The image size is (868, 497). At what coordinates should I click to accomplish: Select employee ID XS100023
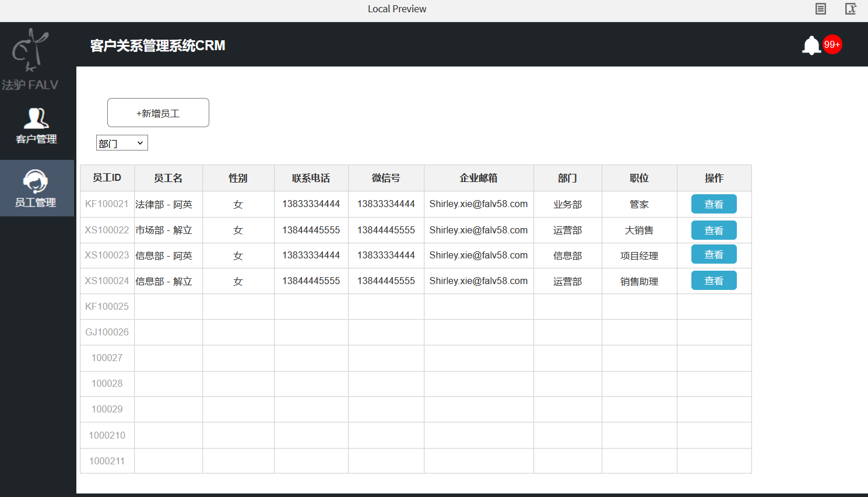point(107,256)
